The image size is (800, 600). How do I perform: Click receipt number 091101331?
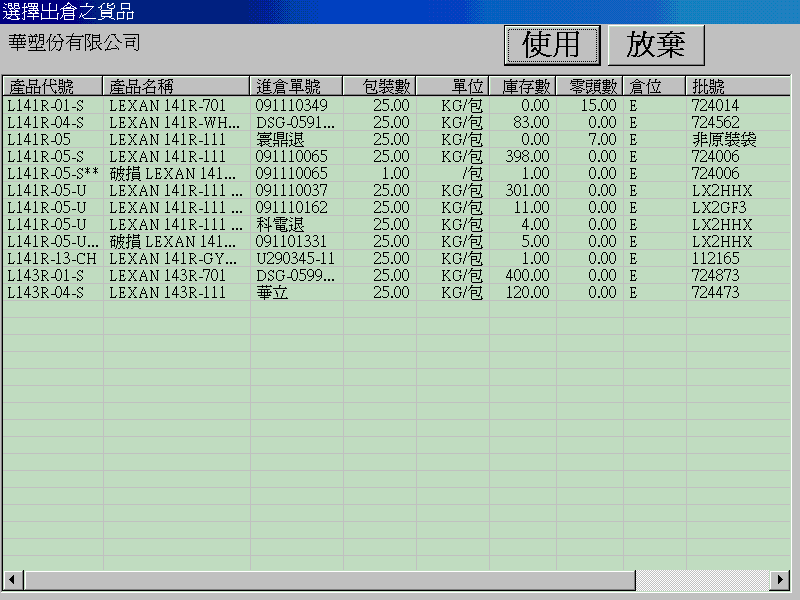[291, 241]
